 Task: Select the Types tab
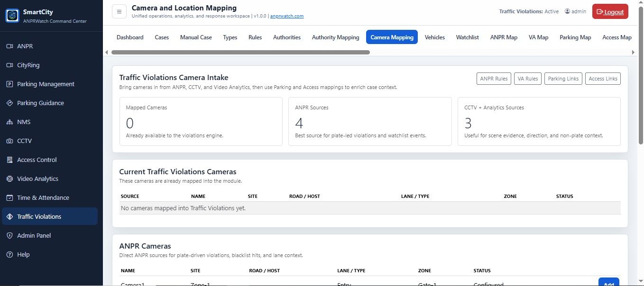[230, 37]
